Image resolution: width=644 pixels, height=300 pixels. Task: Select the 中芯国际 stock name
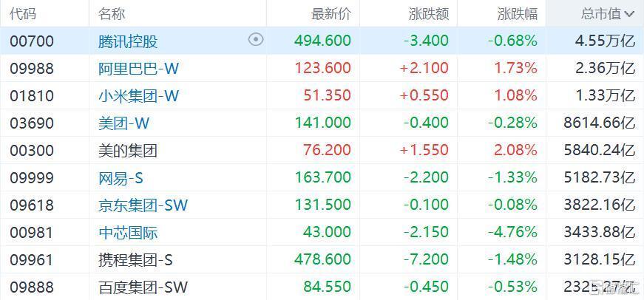pyautogui.click(x=128, y=232)
